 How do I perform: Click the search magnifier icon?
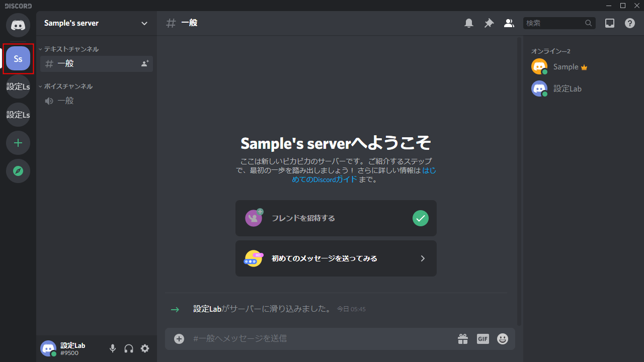click(589, 23)
